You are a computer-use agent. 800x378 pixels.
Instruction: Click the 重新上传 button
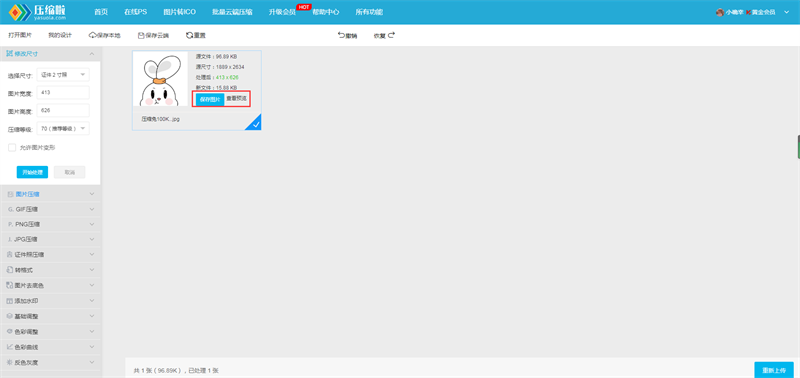[774, 370]
